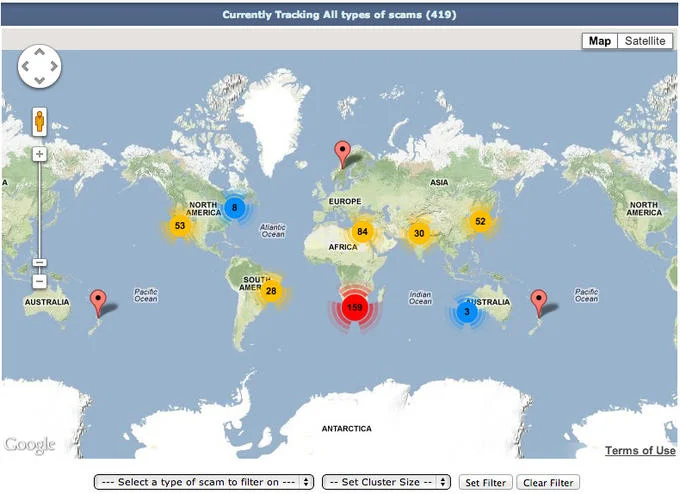Image resolution: width=680 pixels, height=494 pixels.
Task: Select the orange Street View pegman
Action: (x=39, y=121)
